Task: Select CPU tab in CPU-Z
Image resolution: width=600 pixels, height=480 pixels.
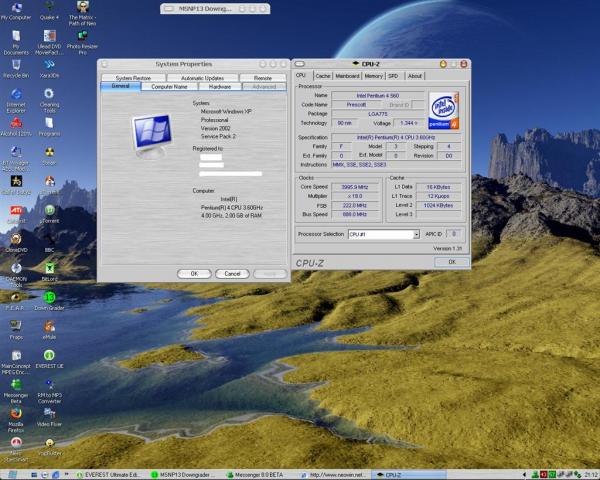Action: click(301, 75)
